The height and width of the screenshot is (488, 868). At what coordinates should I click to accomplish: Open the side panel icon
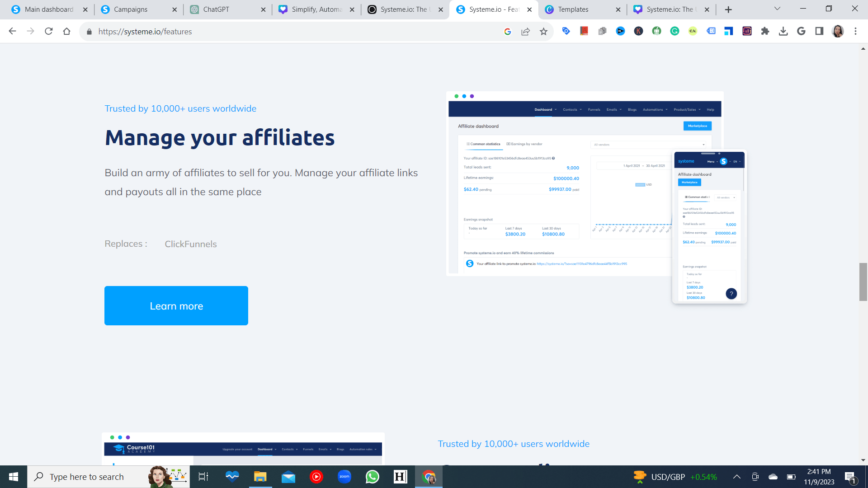819,31
